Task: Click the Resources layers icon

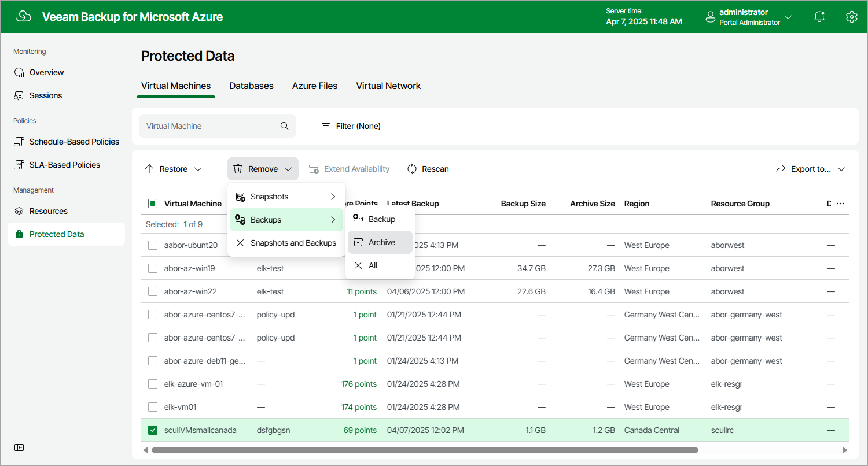Action: 19,211
